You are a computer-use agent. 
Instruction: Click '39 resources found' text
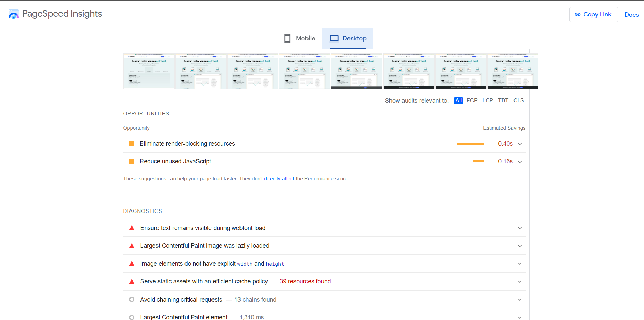[x=305, y=281]
